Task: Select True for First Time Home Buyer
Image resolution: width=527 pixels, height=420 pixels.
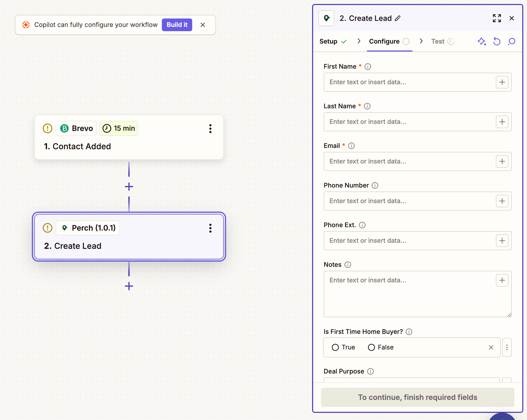Action: [335, 347]
